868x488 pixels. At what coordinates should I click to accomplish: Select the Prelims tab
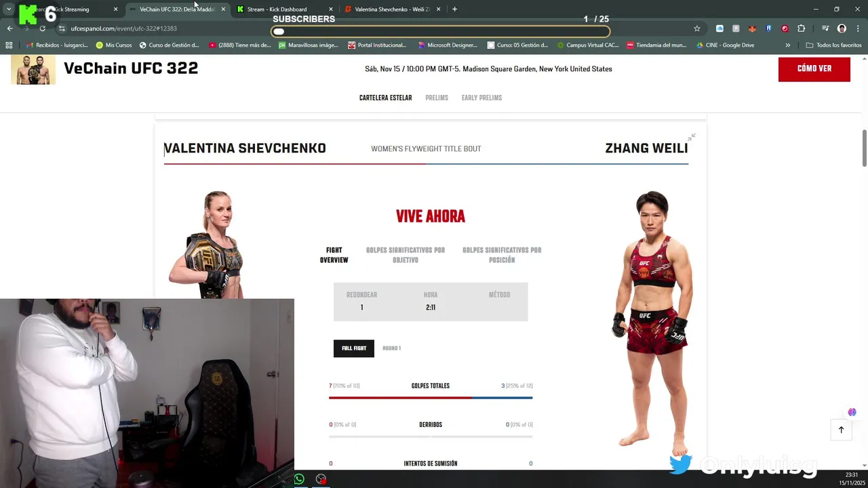pyautogui.click(x=437, y=98)
